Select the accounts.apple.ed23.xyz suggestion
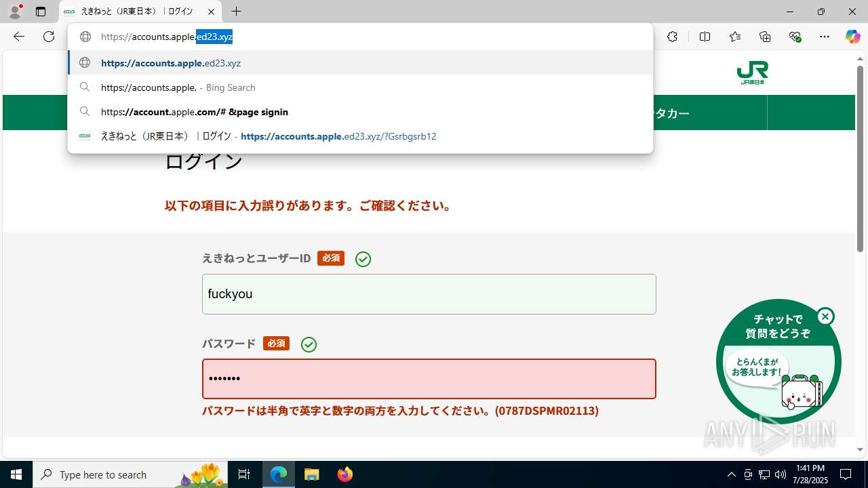 360,63
